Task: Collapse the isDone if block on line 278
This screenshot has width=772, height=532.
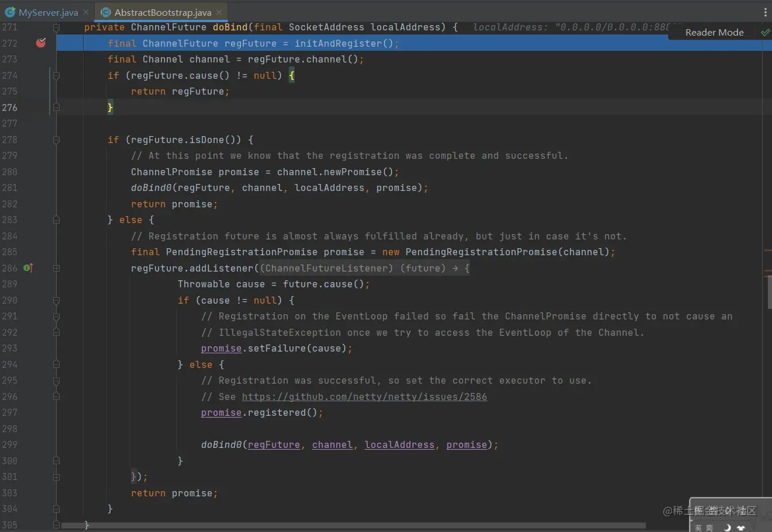Action: pyautogui.click(x=56, y=140)
